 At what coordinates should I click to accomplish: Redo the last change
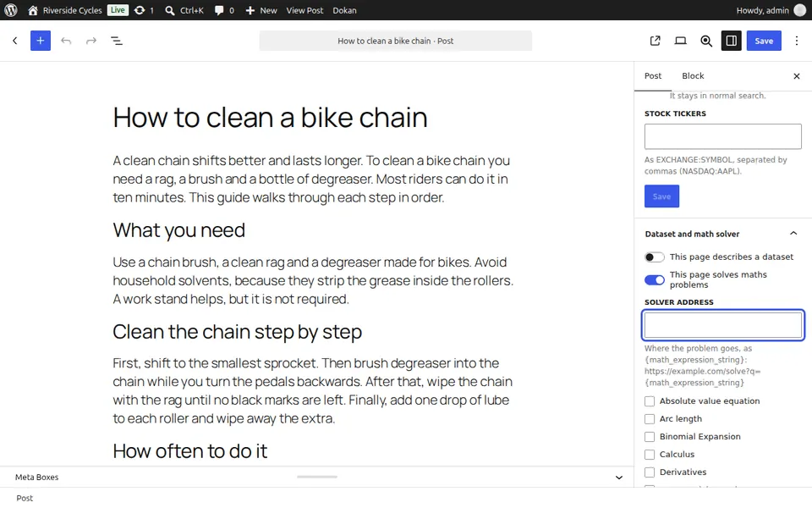(x=91, y=41)
